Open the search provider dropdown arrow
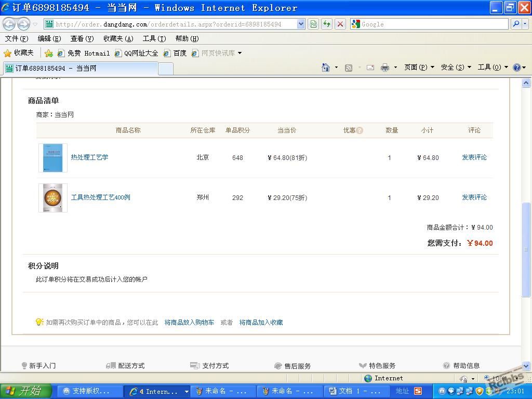The height and width of the screenshot is (399, 532). click(x=525, y=24)
